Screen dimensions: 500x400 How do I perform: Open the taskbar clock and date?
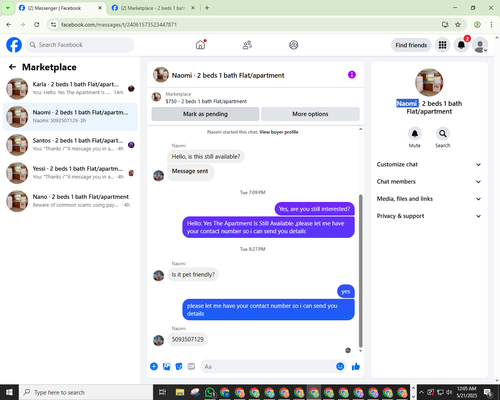coord(467,392)
